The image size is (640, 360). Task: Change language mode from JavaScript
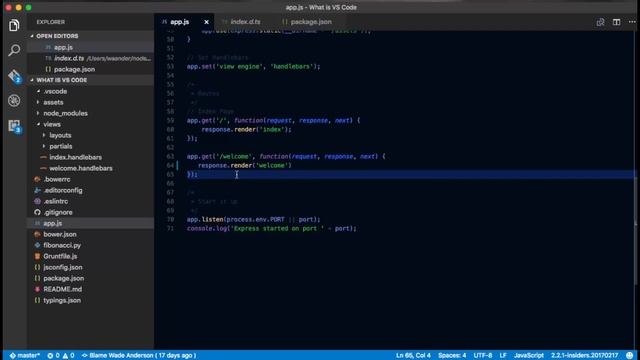[x=529, y=356]
